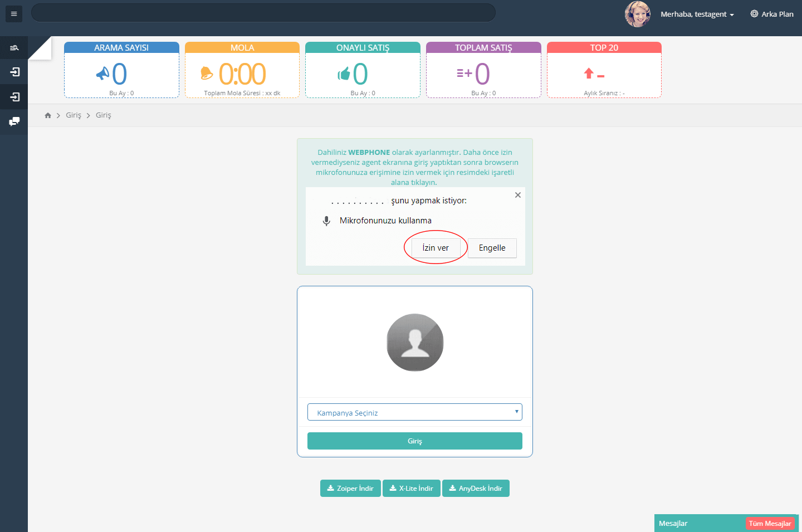The width and height of the screenshot is (802, 532).
Task: Click the red up arrow in TOP 20 card
Action: pos(589,73)
